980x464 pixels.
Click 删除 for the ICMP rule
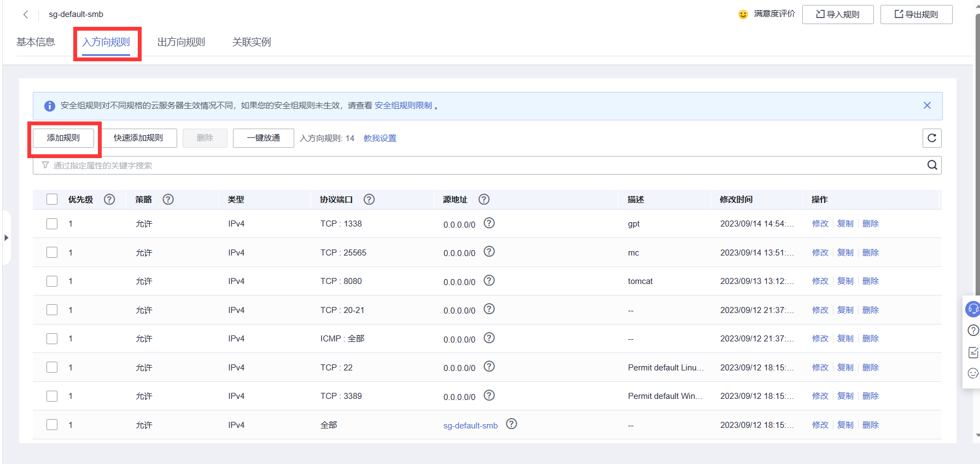pos(871,338)
